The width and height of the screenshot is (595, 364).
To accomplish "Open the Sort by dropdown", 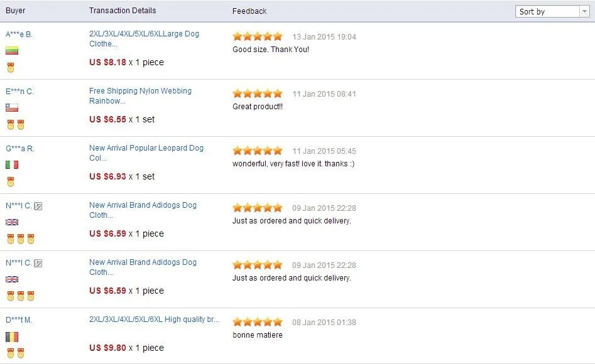I will click(x=552, y=11).
